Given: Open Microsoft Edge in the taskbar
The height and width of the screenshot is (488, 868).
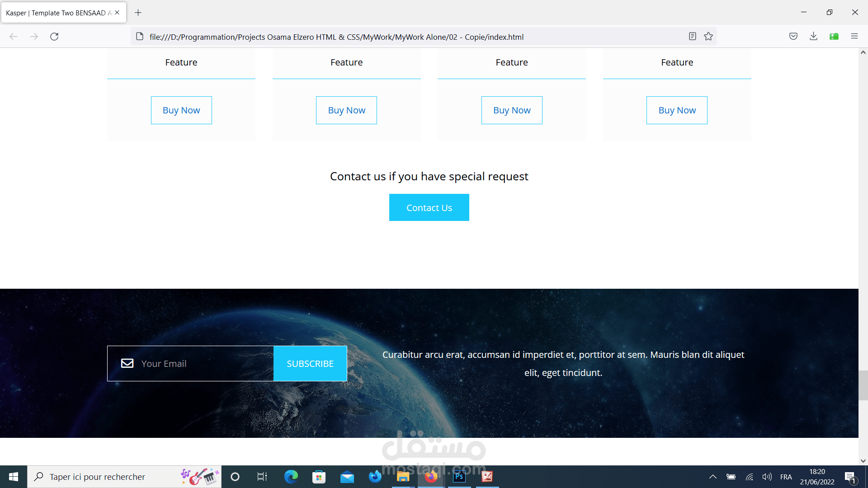Looking at the screenshot, I should click(291, 477).
